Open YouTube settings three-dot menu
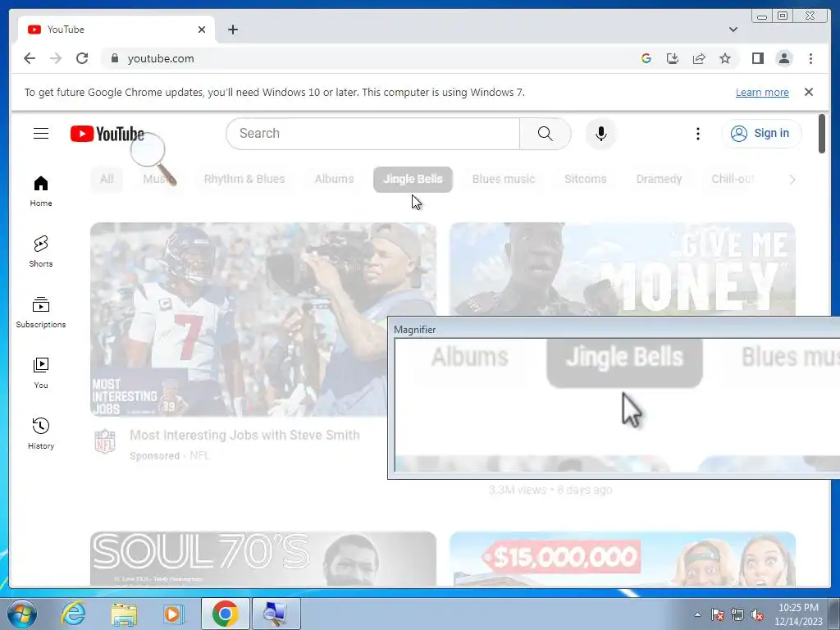 pyautogui.click(x=697, y=134)
